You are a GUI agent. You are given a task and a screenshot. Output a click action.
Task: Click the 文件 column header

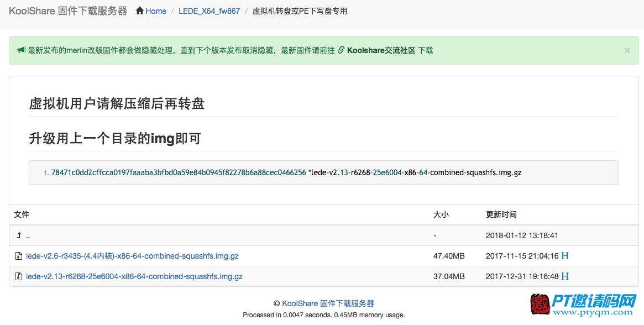click(22, 214)
